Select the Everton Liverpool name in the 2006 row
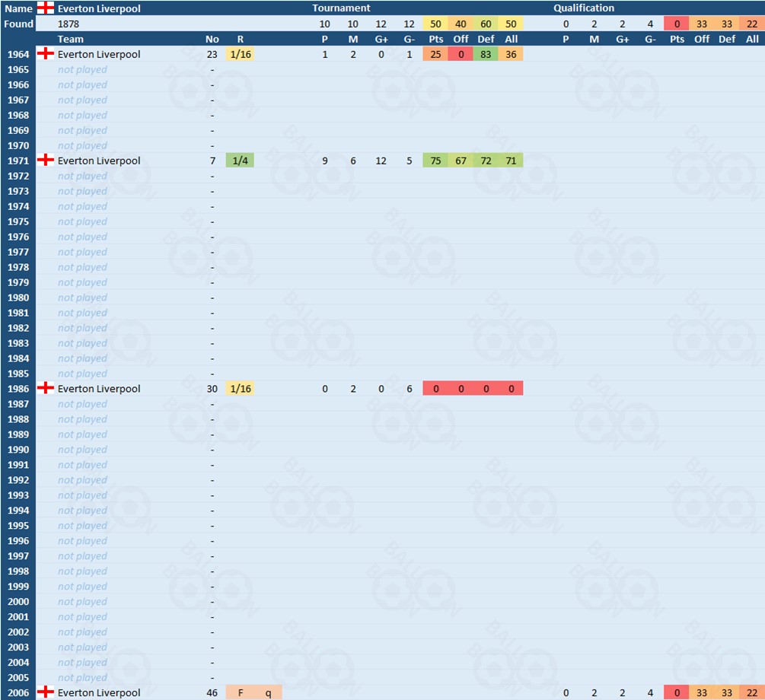Screen dimensions: 765x700 tap(99, 692)
